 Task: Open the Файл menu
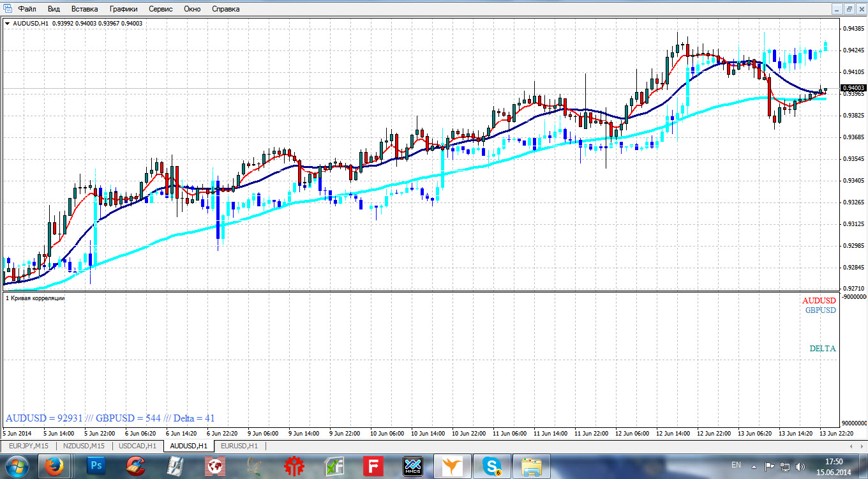tap(27, 9)
